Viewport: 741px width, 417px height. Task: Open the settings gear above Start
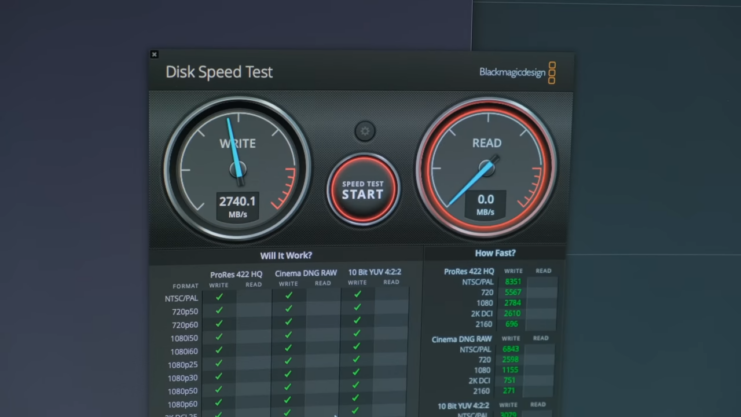[x=365, y=131]
